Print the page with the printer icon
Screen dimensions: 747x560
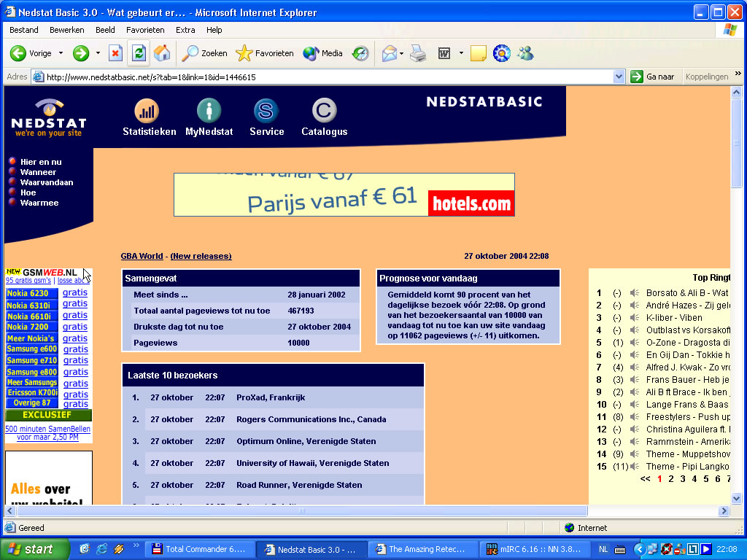coord(418,53)
